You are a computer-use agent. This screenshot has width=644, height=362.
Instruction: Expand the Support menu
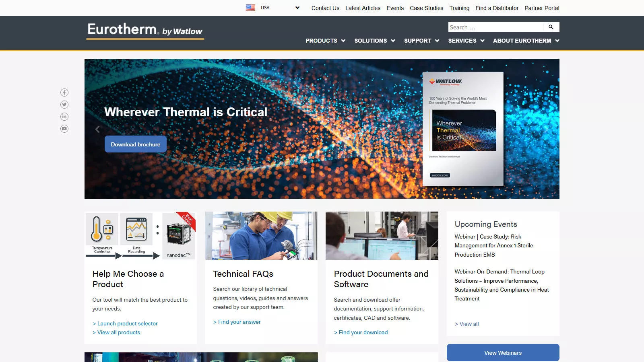[421, 41]
